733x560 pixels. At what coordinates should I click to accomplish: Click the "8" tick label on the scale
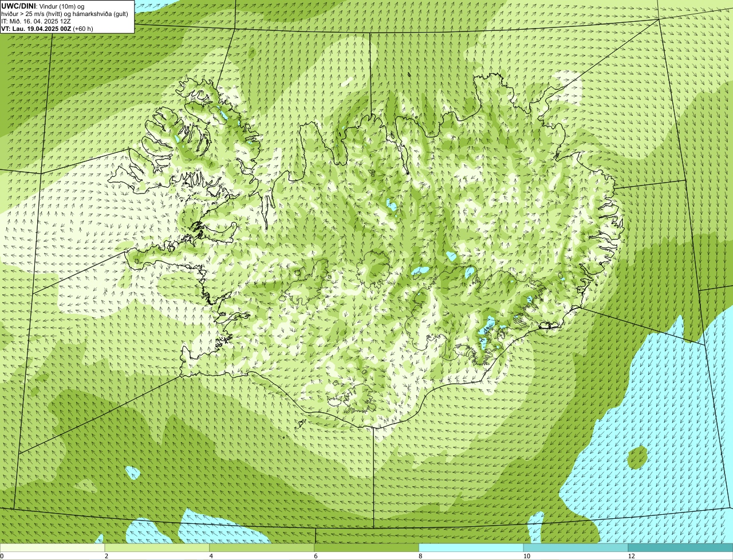420,556
